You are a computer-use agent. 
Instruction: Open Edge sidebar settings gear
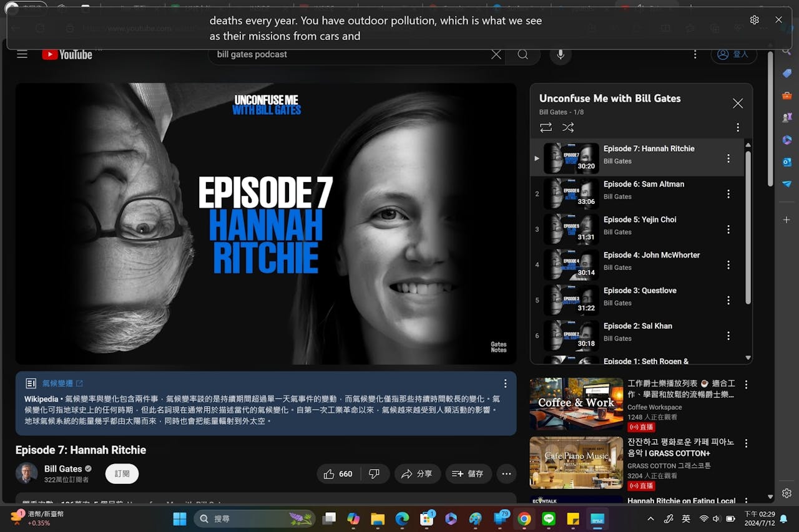787,493
